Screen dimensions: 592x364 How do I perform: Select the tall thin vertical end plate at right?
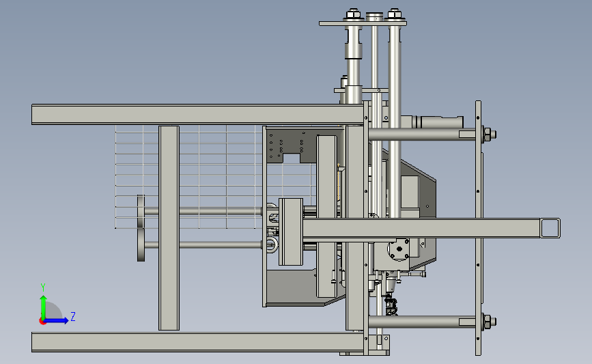pyautogui.click(x=478, y=228)
